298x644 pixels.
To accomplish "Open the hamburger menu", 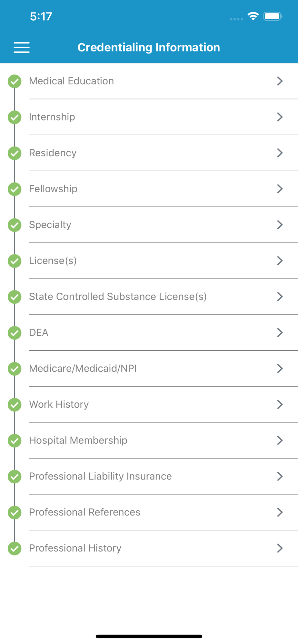I will click(x=22, y=47).
